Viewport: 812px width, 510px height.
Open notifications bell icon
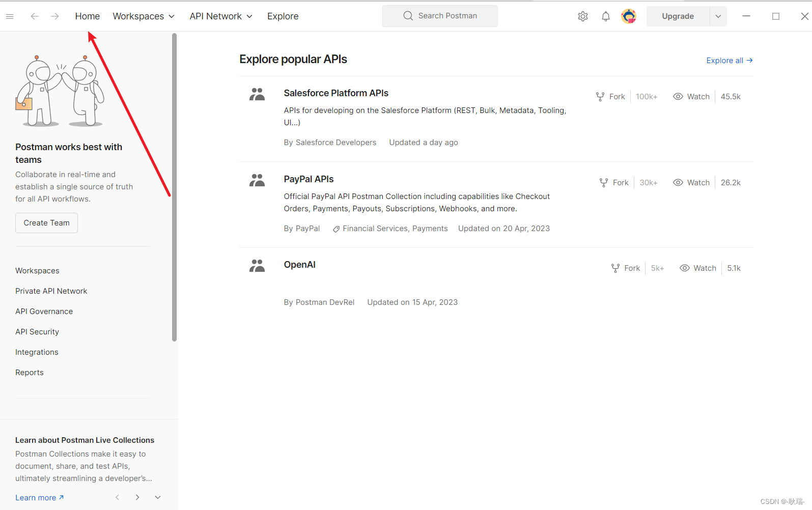click(606, 16)
